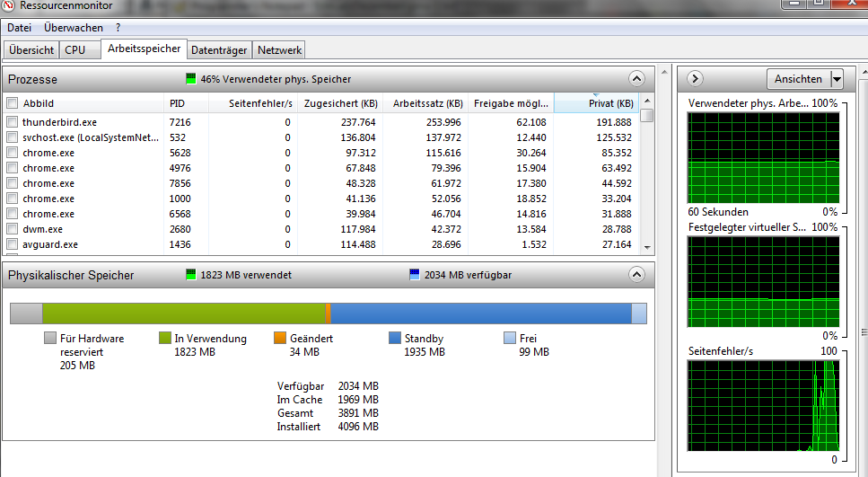Check the svchost.exe process checkbox
The image size is (868, 477).
(12, 137)
